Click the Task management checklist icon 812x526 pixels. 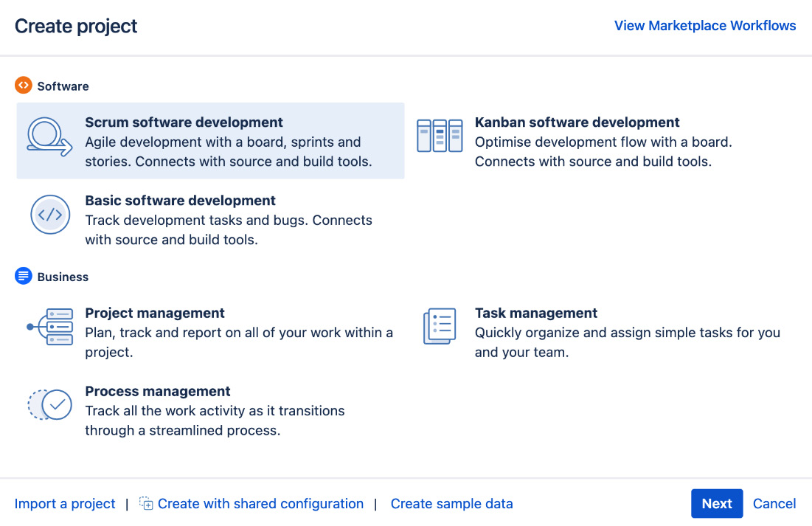[x=440, y=325]
